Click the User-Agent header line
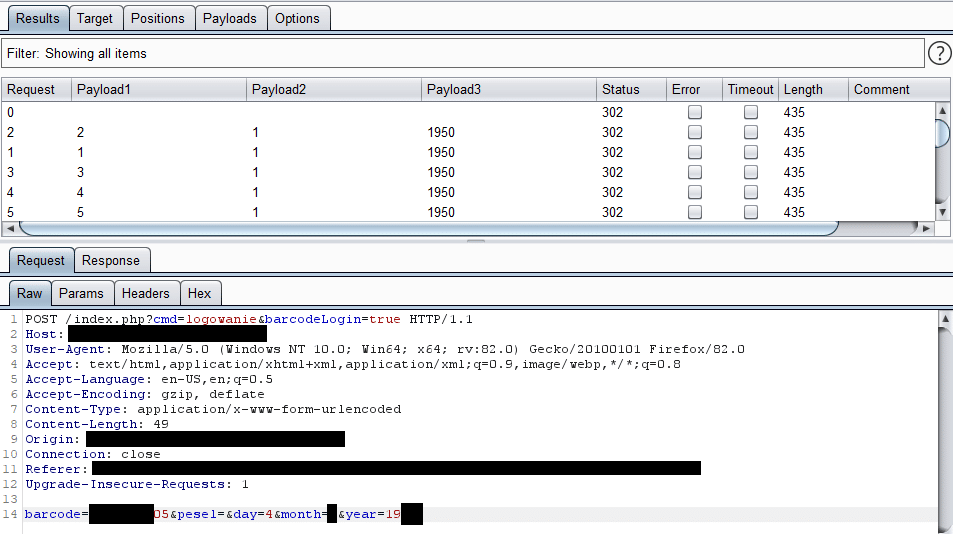The height and width of the screenshot is (534, 953). [x=385, y=349]
